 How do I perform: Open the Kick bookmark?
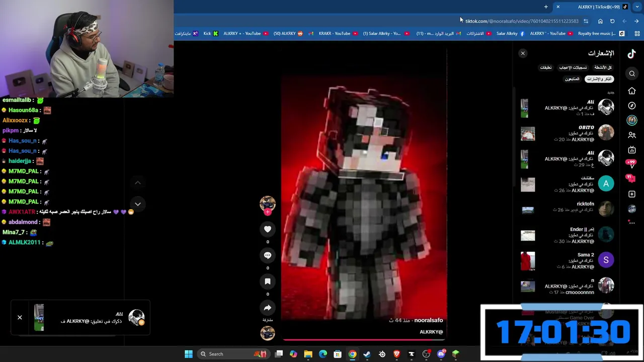coord(211,34)
